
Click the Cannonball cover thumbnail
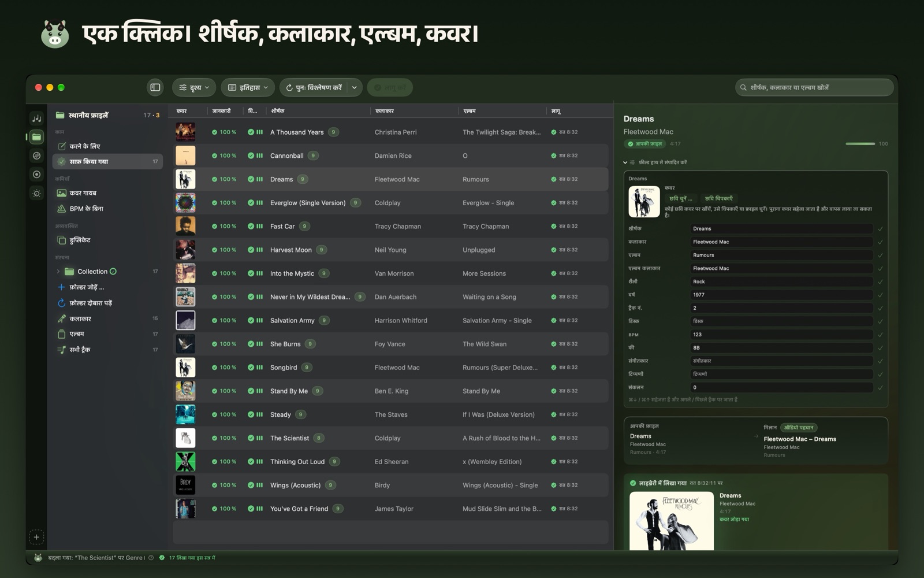point(185,155)
